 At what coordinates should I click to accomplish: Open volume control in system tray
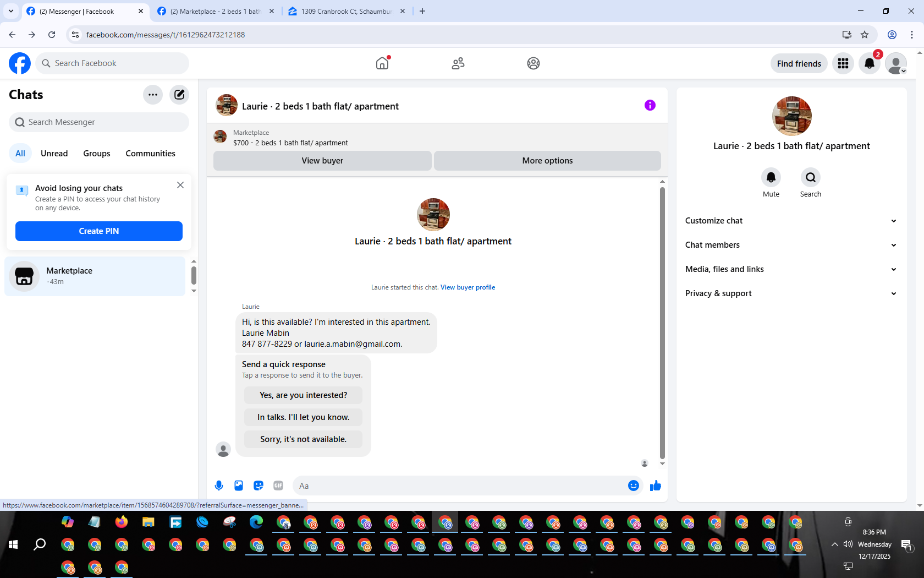click(x=848, y=544)
